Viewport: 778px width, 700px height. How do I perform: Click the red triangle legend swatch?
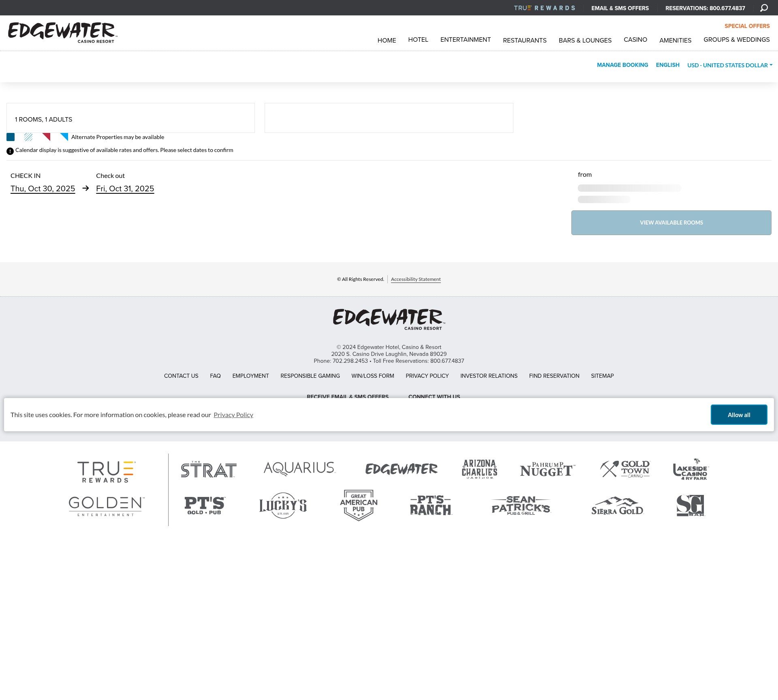(46, 137)
